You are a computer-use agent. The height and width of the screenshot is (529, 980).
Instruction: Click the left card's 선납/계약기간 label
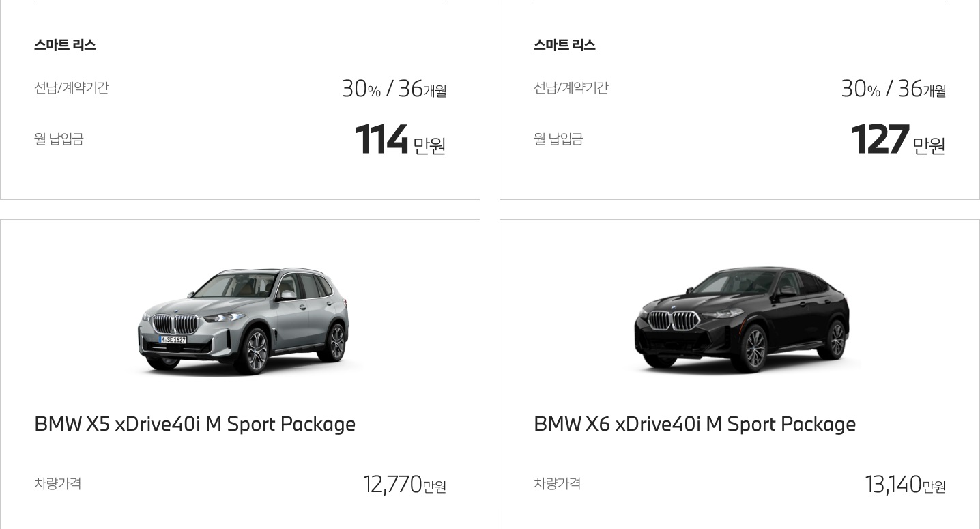click(x=72, y=88)
